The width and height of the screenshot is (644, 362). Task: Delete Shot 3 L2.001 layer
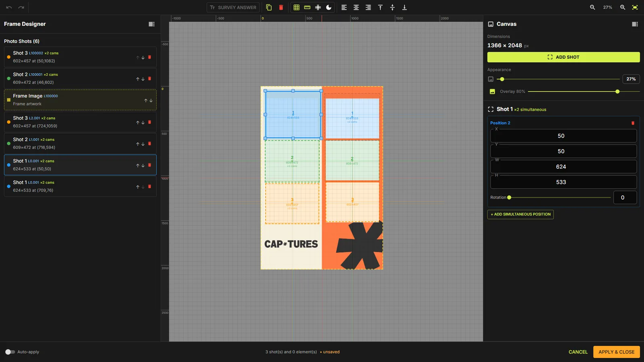[150, 122]
